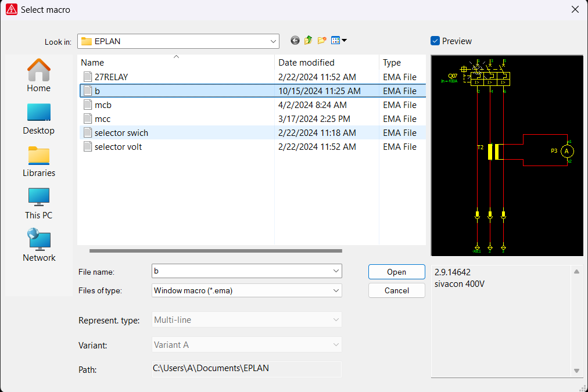The width and height of the screenshot is (588, 392).
Task: Open the Variant A dropdown
Action: coord(336,345)
